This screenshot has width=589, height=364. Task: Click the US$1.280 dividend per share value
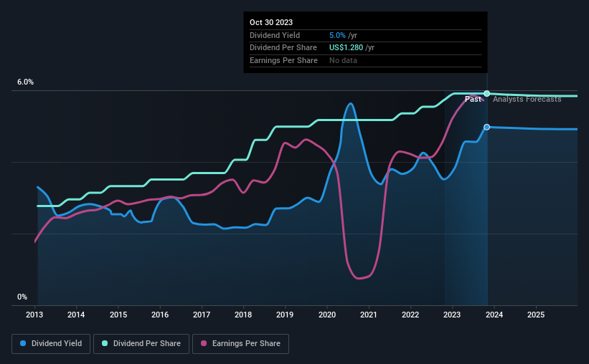[346, 48]
